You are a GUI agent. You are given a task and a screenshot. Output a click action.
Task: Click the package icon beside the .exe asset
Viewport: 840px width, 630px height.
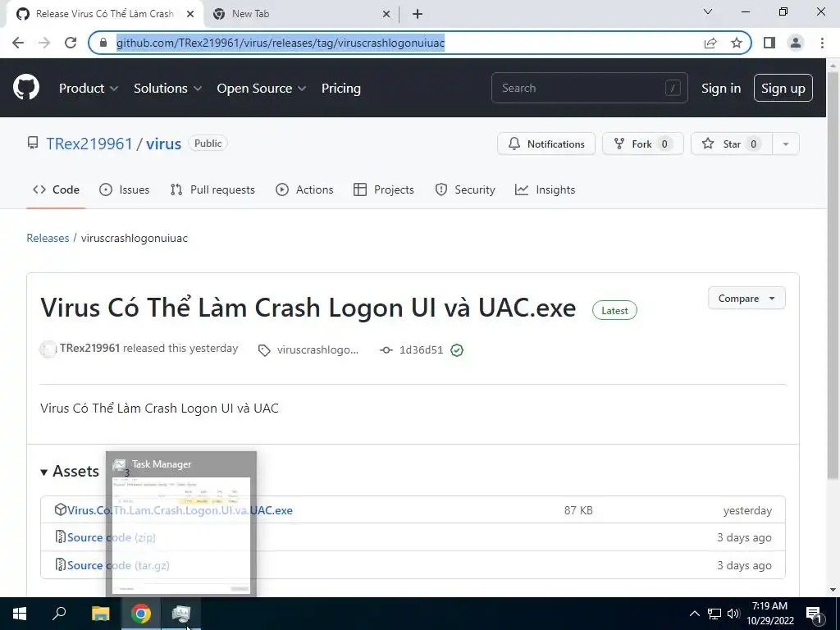[61, 509]
